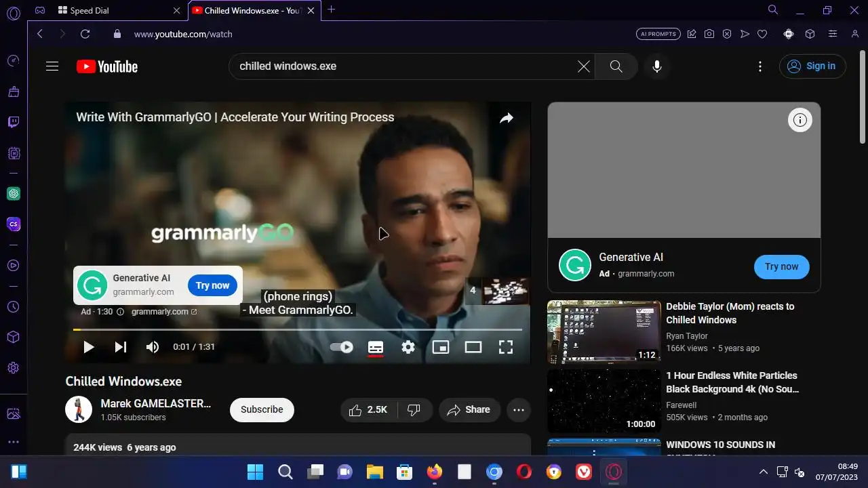
Task: Launch Firefox from taskbar
Action: (435, 472)
